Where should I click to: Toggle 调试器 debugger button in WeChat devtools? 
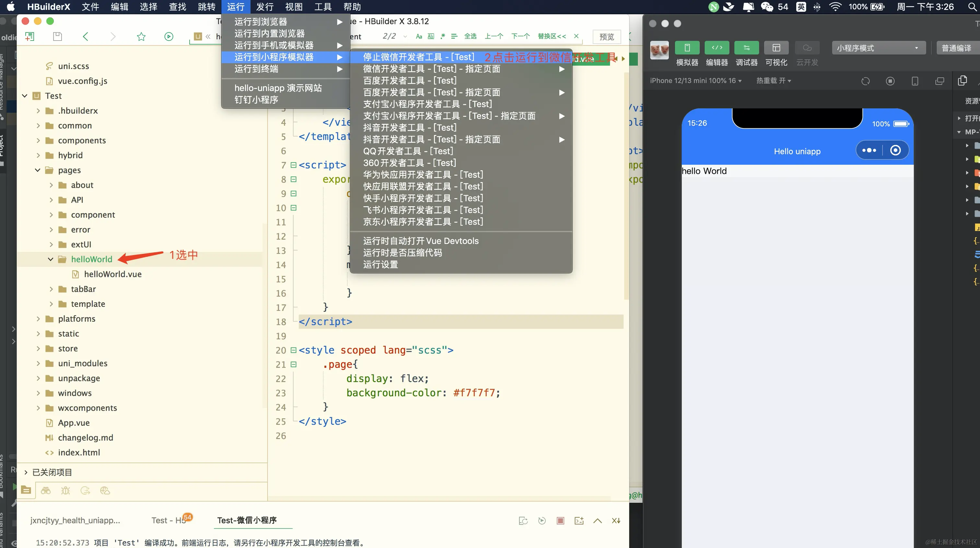coord(746,48)
